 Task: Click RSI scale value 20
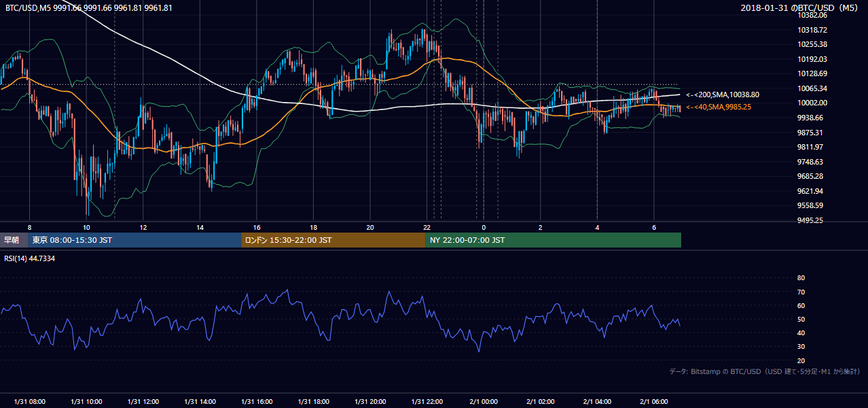pyautogui.click(x=801, y=360)
